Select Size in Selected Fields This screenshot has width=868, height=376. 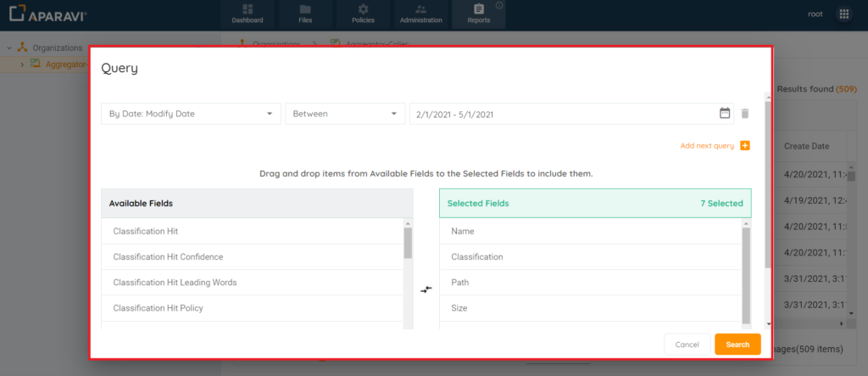(591, 308)
